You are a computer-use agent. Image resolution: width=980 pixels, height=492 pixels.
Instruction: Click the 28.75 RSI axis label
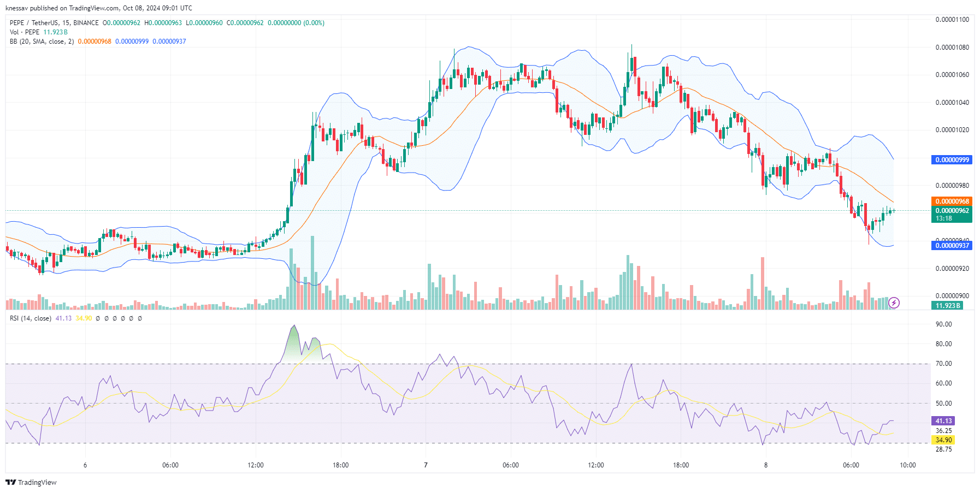pyautogui.click(x=943, y=449)
